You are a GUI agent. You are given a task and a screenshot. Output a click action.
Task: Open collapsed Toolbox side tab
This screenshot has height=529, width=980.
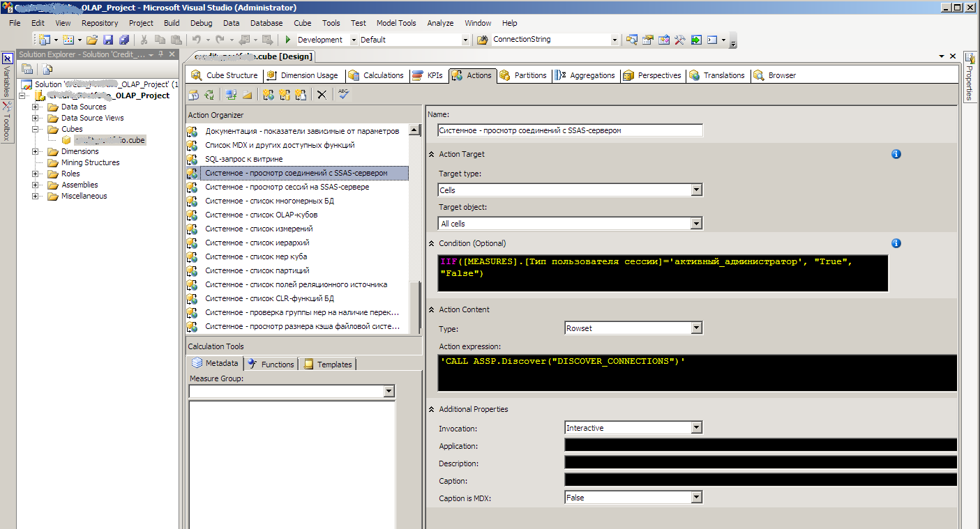7,121
